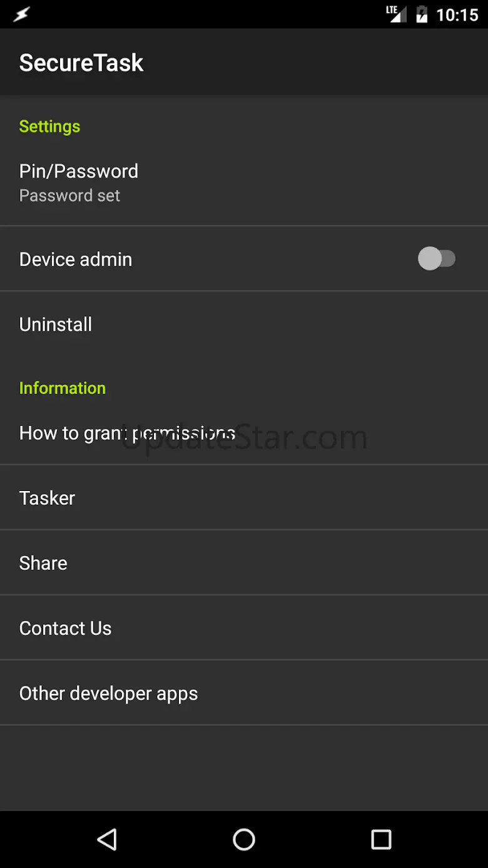Tap the 10:15 status bar clock
The height and width of the screenshot is (868, 488).
[457, 14]
